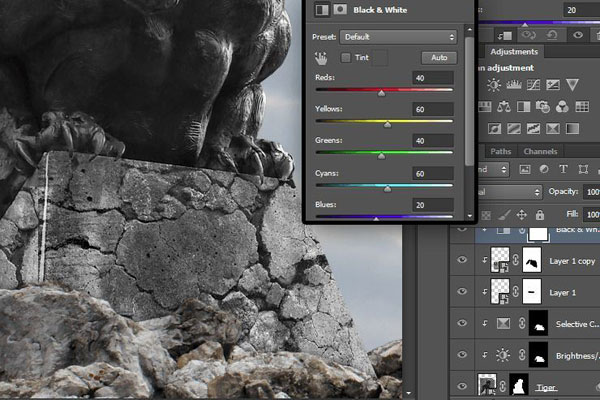Viewport: 600px width, 400px height.
Task: Add a Vibrance adjustment triangle icon
Action: click(572, 85)
